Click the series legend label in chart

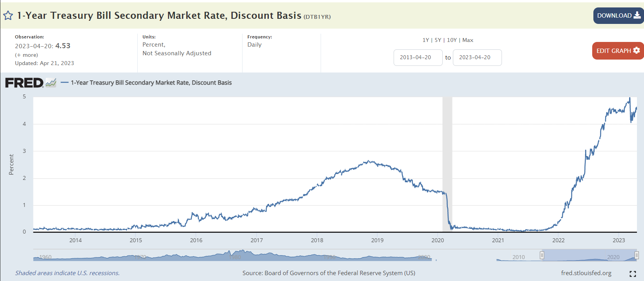click(151, 83)
